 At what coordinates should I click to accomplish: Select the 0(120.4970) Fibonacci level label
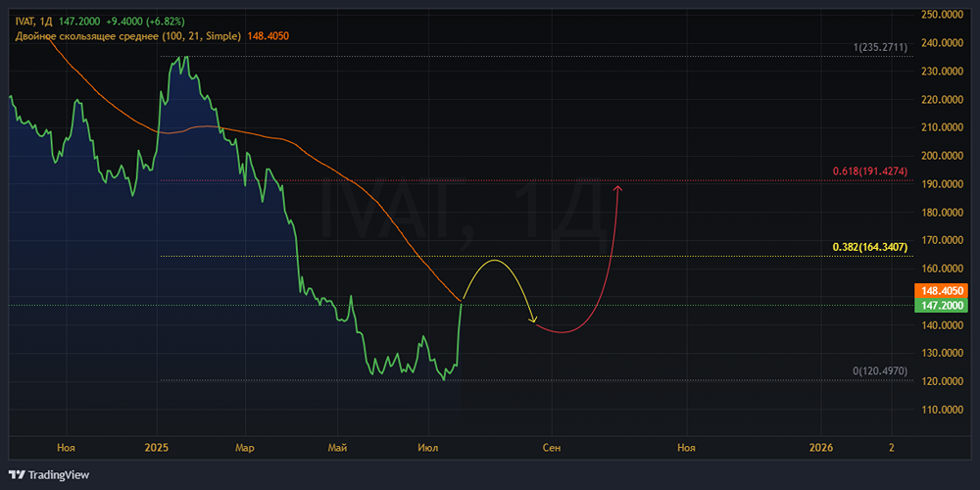tap(880, 371)
